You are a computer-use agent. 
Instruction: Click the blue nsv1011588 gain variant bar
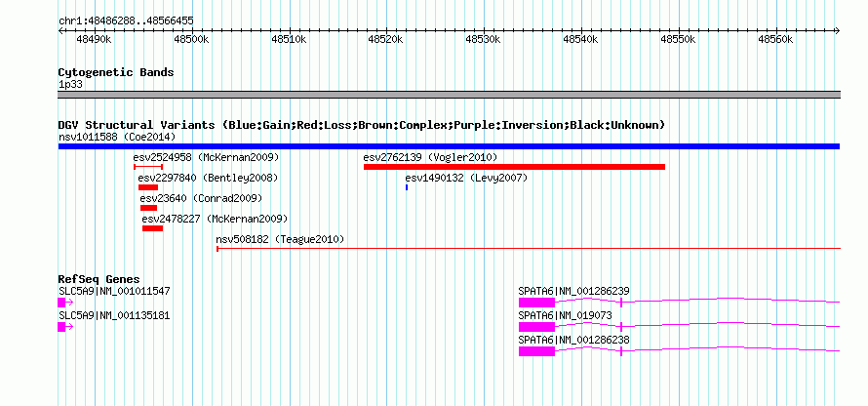click(449, 146)
